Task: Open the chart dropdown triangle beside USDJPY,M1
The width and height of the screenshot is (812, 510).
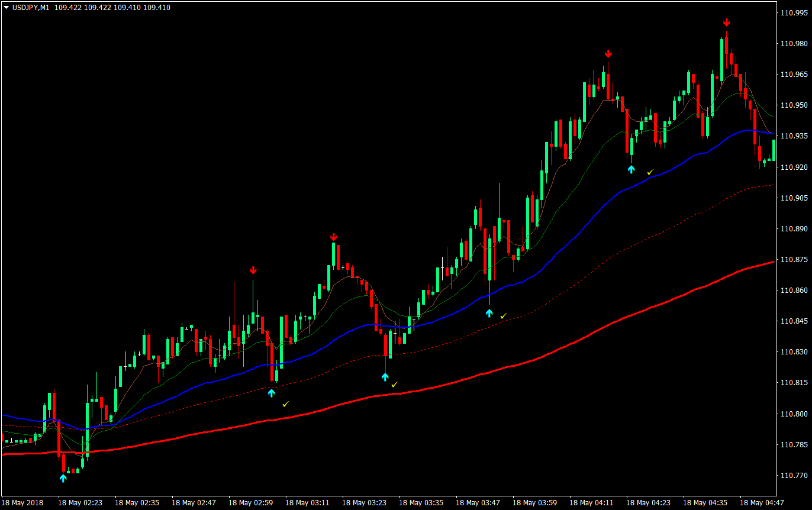Action: point(7,8)
